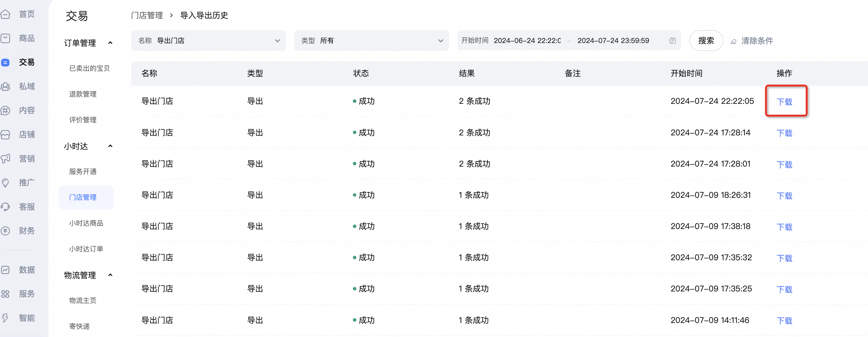This screenshot has width=868, height=337.
Task: Download the 2024-07-24 22:22:05 export
Action: 784,102
